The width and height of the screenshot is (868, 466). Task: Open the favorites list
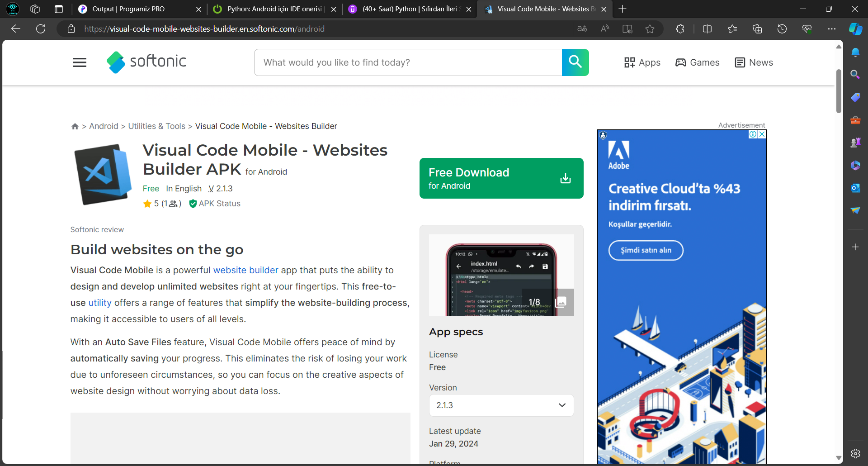pos(732,29)
